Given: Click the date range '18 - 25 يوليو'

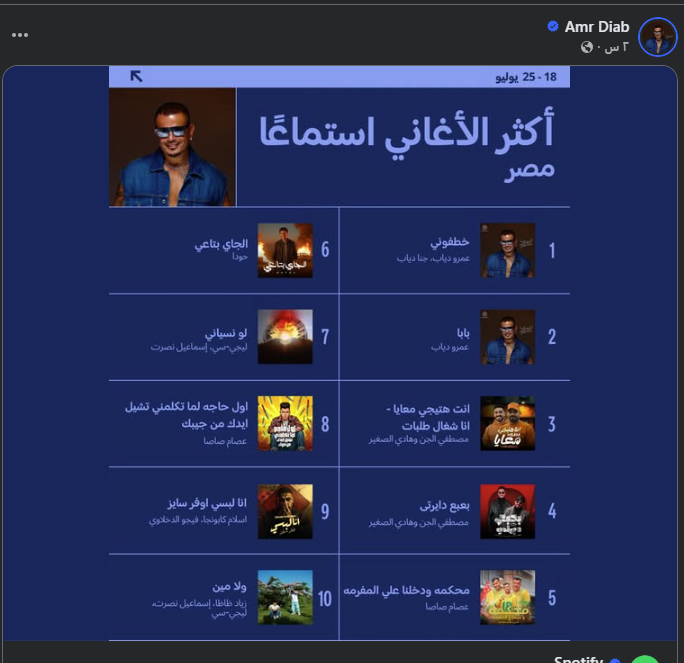Looking at the screenshot, I should point(526,77).
